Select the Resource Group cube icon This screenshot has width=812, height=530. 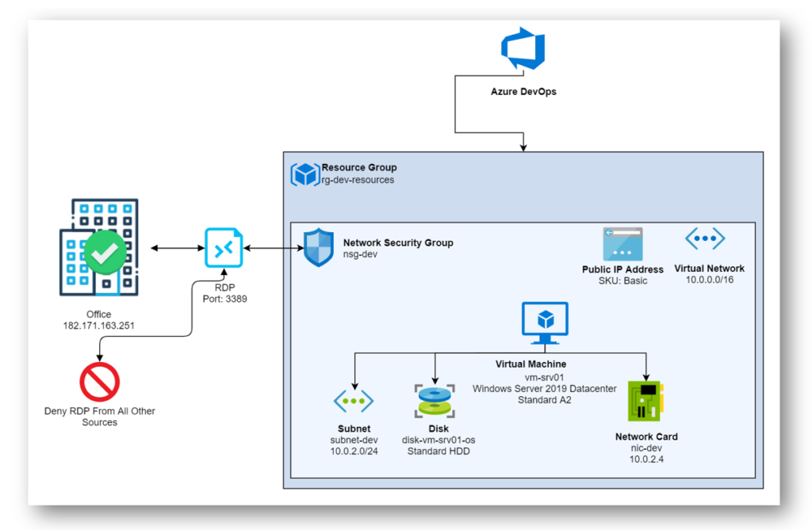click(305, 174)
